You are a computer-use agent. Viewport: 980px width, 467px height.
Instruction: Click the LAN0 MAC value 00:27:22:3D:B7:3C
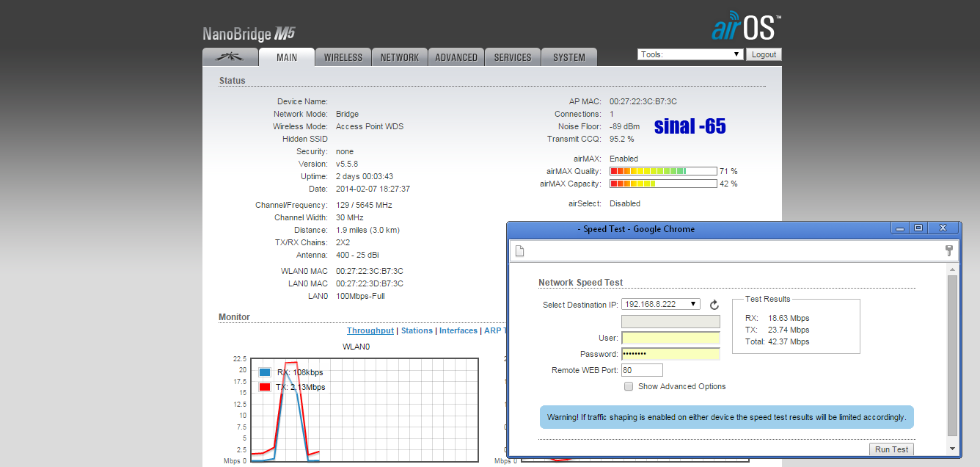pyautogui.click(x=370, y=283)
